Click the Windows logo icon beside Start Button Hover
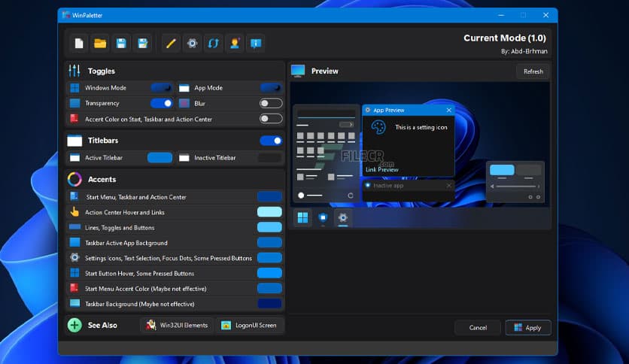This screenshot has width=629, height=364. pos(74,273)
